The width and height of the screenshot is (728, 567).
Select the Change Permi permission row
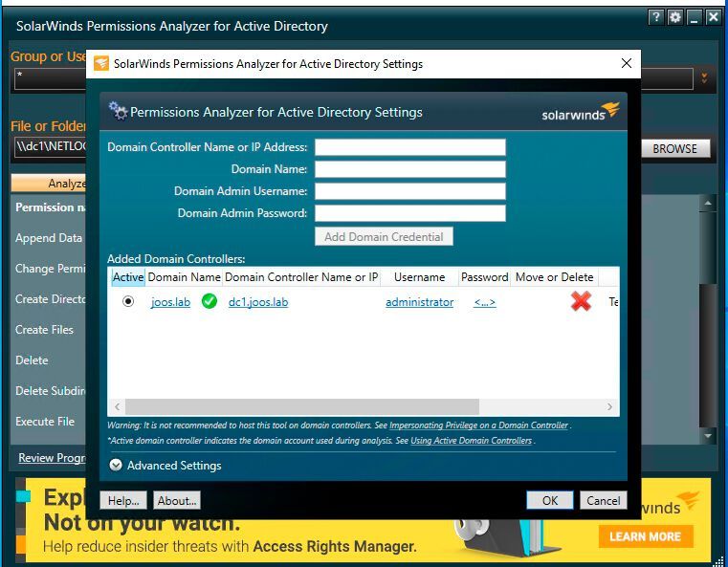click(x=49, y=269)
